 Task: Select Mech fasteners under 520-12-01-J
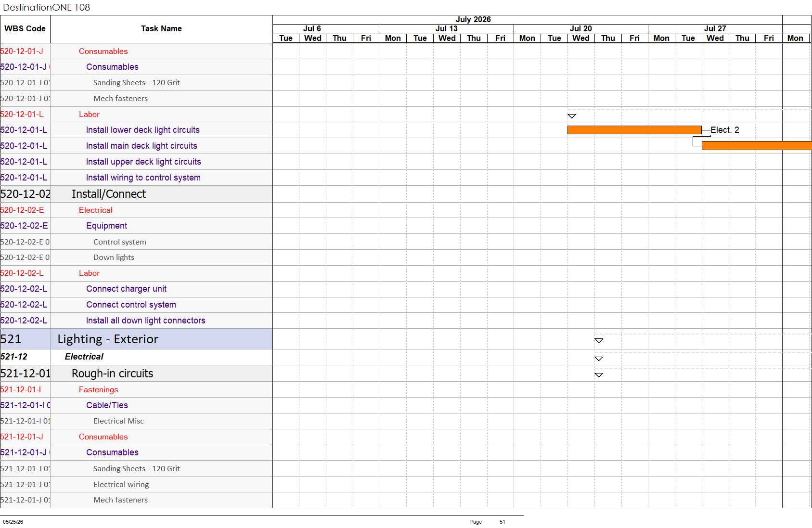click(x=136, y=99)
